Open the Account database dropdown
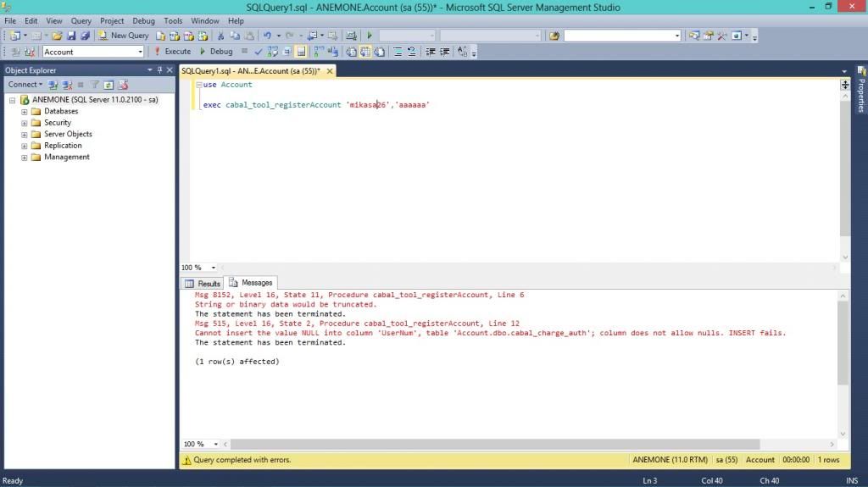The image size is (868, 487). click(140, 52)
